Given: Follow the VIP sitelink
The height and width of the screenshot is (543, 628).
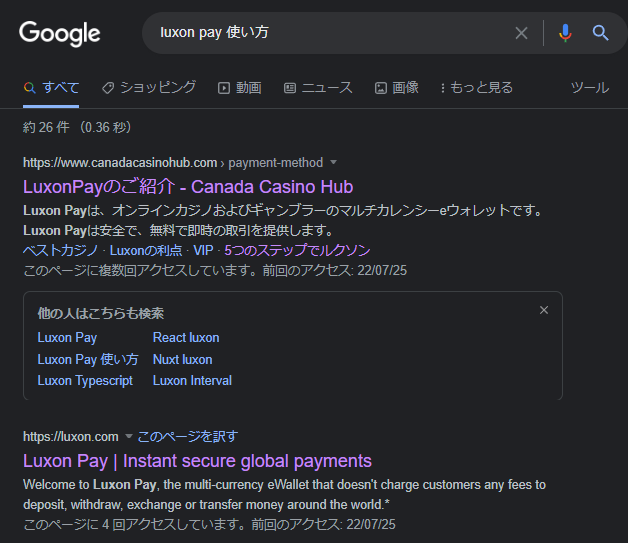Looking at the screenshot, I should pos(203,250).
